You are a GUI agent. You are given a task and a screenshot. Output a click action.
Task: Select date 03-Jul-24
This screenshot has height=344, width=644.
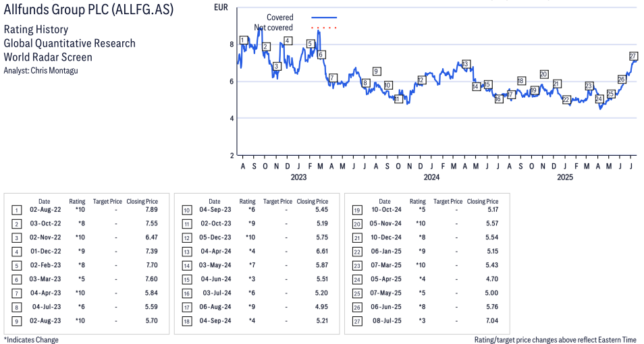coord(217,293)
